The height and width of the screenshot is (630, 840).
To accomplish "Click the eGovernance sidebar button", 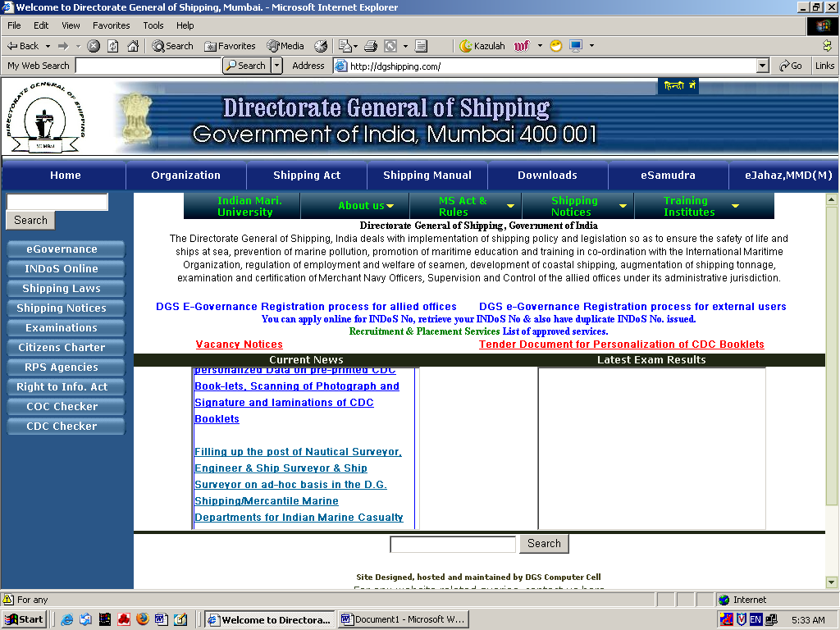I will coord(66,249).
